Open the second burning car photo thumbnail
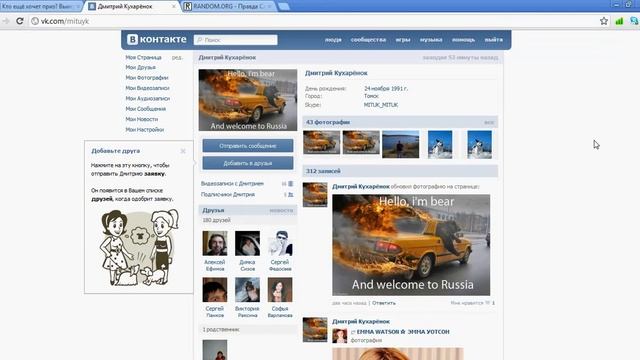Viewport: 640px width, 360px height. (x=361, y=142)
